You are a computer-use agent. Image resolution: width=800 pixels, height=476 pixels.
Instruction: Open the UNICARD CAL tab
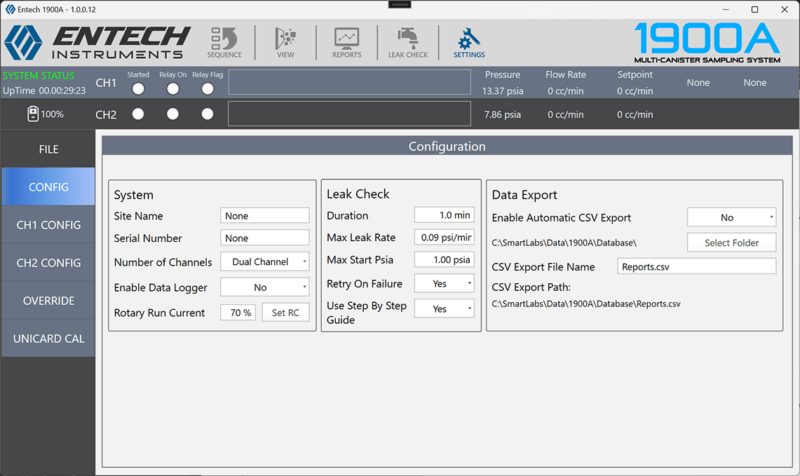pyautogui.click(x=48, y=339)
